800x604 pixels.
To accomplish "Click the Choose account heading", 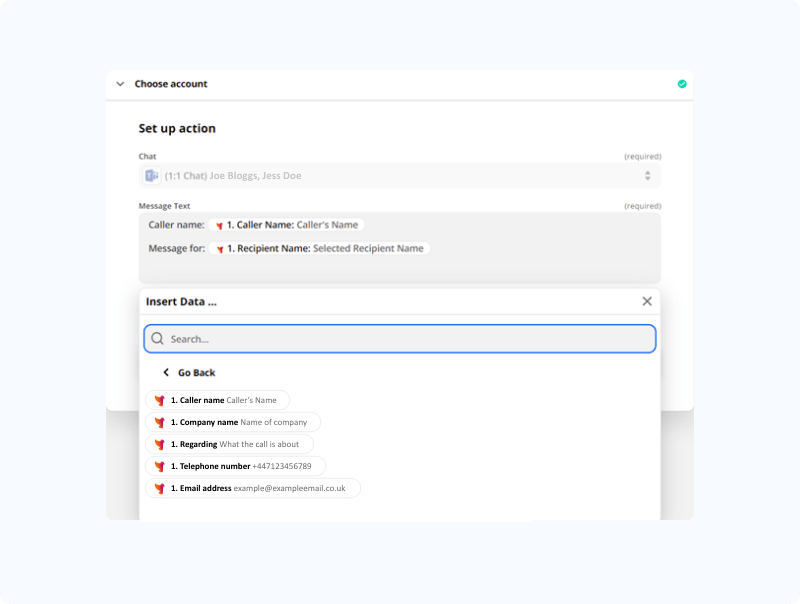I will pos(171,84).
